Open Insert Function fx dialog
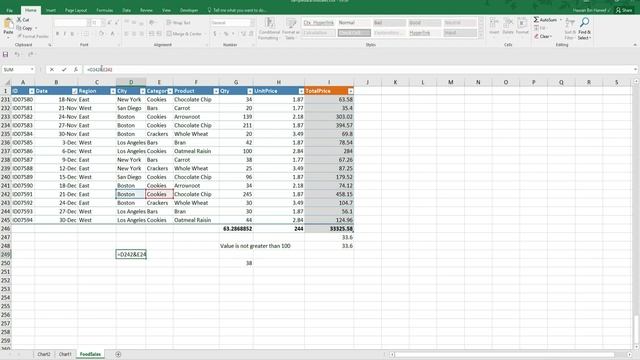This screenshot has height=360, width=640. coord(76,70)
